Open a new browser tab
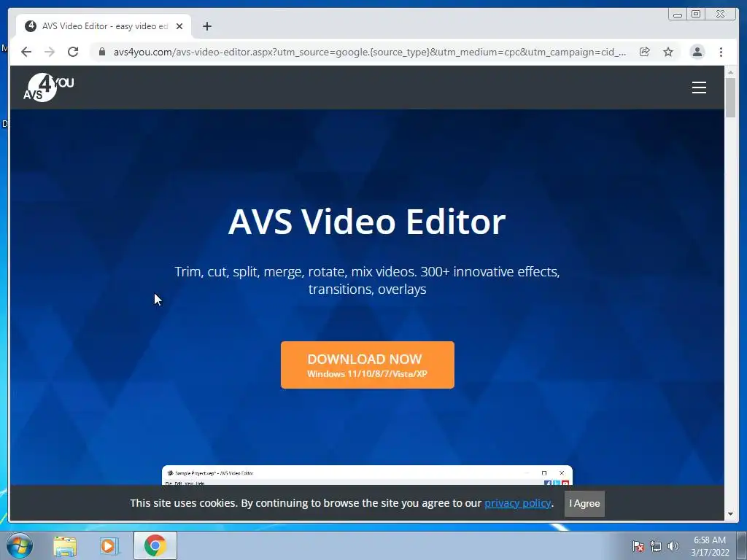The width and height of the screenshot is (747, 560). (206, 26)
